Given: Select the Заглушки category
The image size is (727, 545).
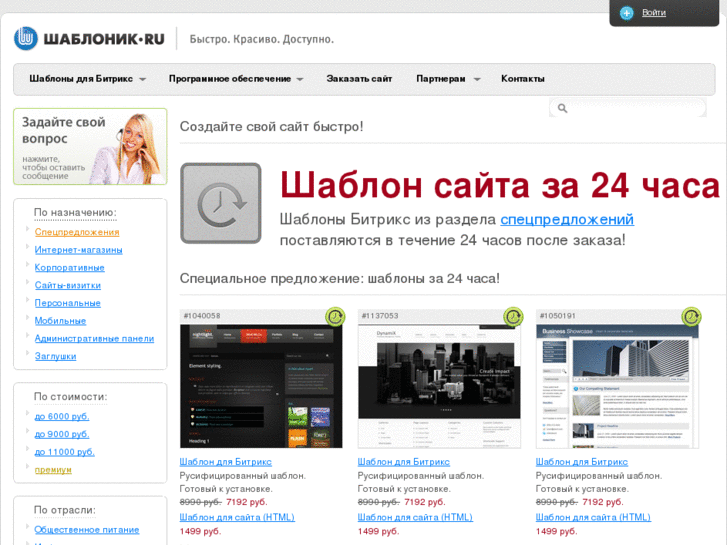Looking at the screenshot, I should click(x=55, y=356).
